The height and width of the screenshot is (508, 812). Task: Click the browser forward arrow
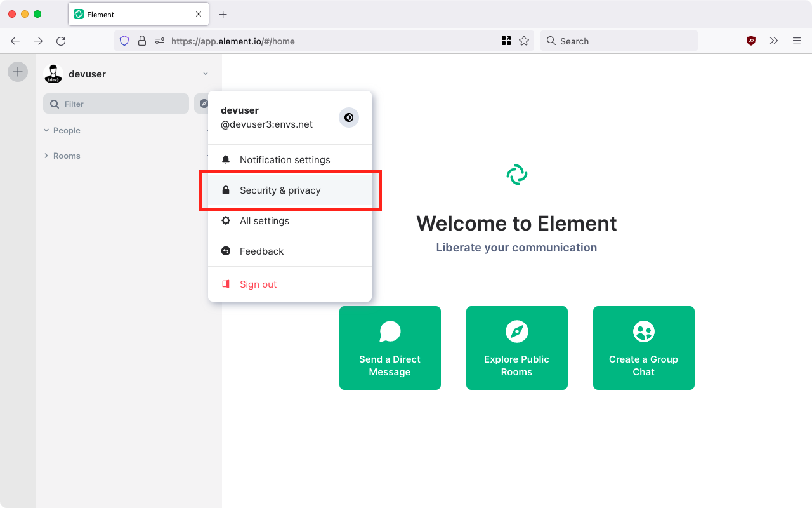[38, 41]
